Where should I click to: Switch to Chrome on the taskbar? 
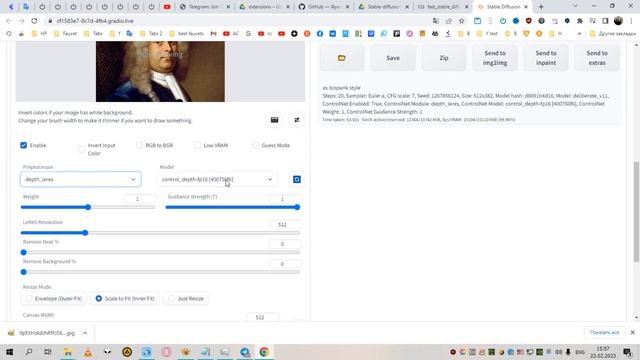coord(264,352)
